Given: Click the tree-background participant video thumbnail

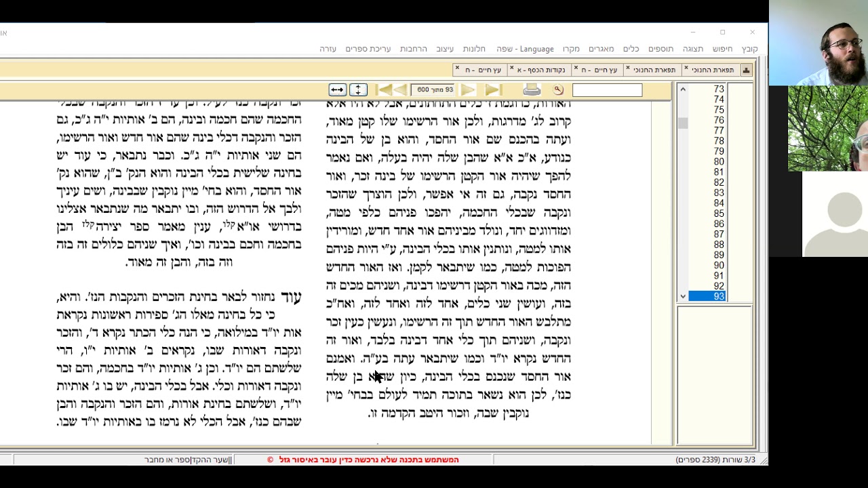Looking at the screenshot, I should tap(828, 128).
